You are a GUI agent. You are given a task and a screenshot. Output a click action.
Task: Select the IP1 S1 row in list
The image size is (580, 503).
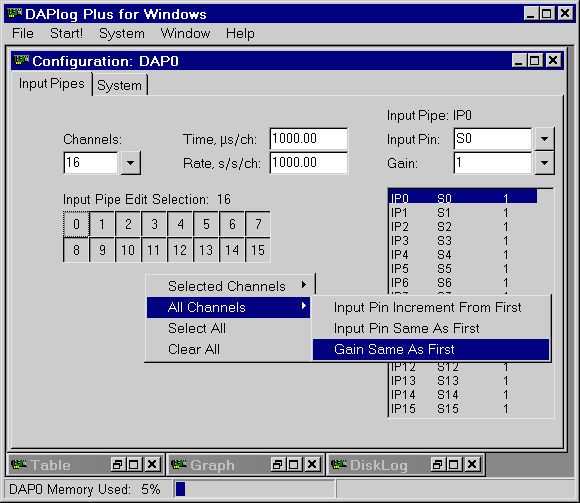pyautogui.click(x=463, y=213)
